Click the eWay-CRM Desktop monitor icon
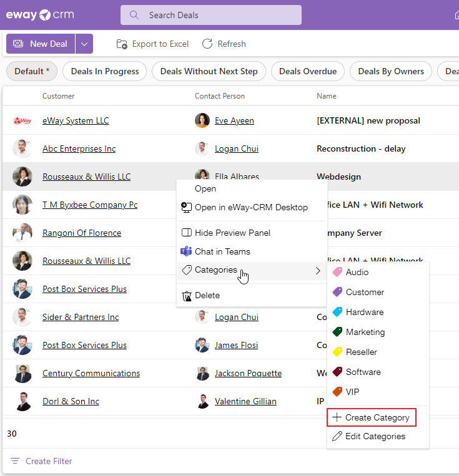Viewport: 459px width, 476px height. 186,208
